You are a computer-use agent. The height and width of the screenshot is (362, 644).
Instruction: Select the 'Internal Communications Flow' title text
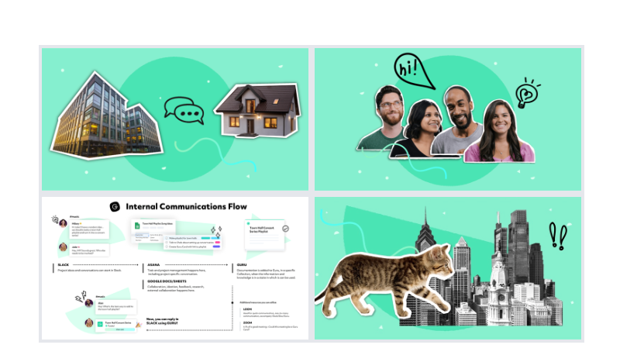tap(187, 207)
